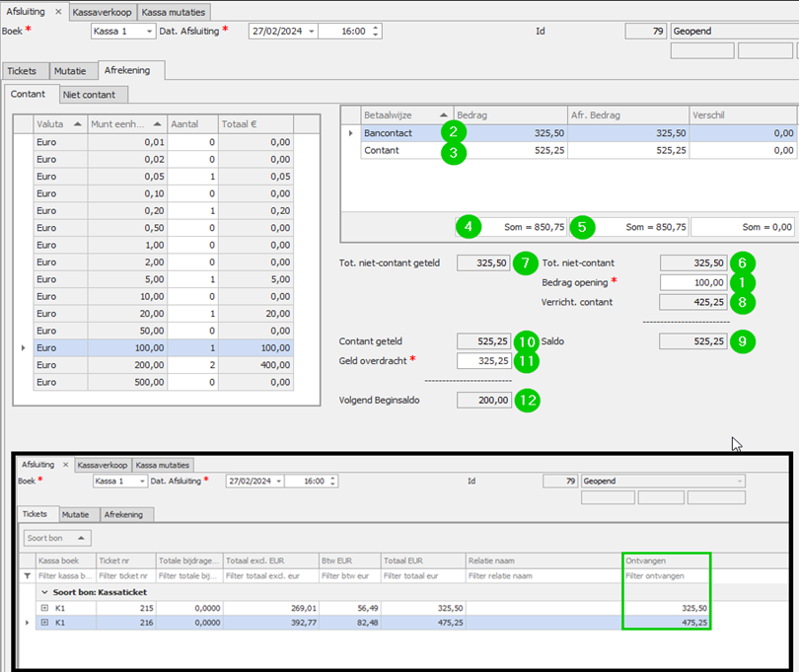The height and width of the screenshot is (672, 799).
Task: Expand ticket 215 row in lower Tickets view
Action: (44, 608)
